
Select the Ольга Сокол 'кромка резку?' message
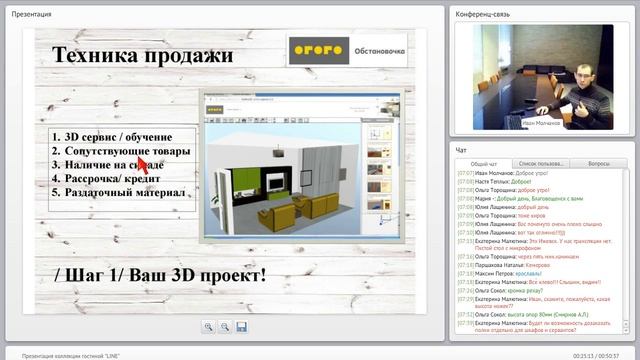pos(500,291)
